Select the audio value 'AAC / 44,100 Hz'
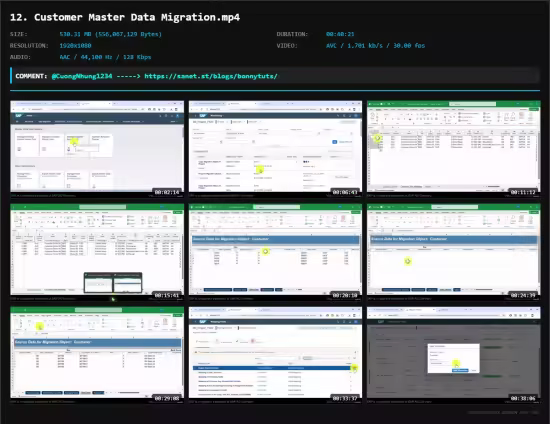550x424 pixels. (86, 57)
